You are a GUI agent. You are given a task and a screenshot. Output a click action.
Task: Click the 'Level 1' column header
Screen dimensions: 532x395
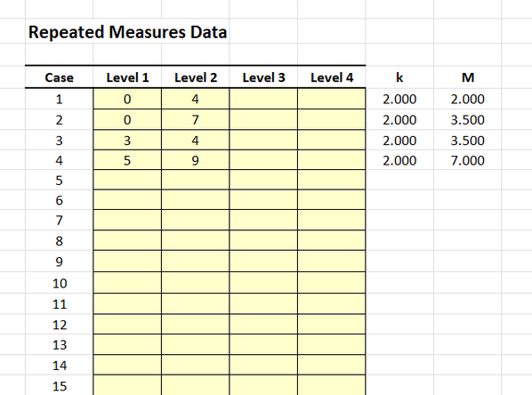pos(127,77)
